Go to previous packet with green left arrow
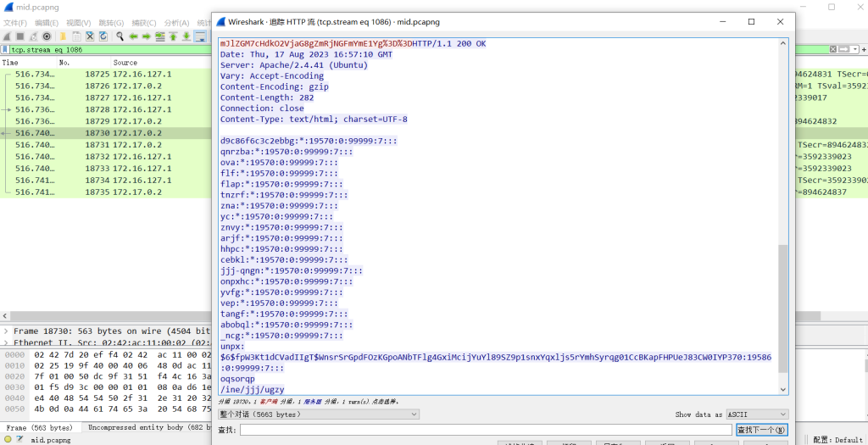Viewport: 868px width, 445px height. [134, 36]
